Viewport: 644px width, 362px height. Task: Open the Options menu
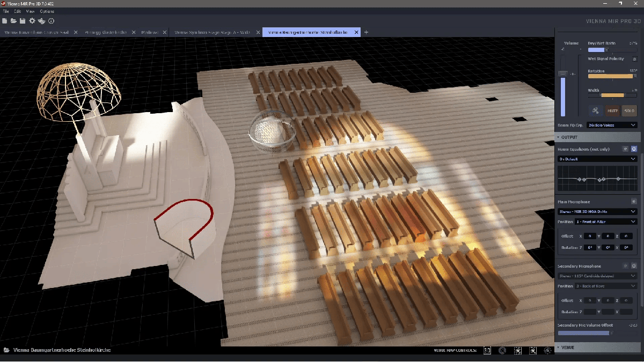47,11
